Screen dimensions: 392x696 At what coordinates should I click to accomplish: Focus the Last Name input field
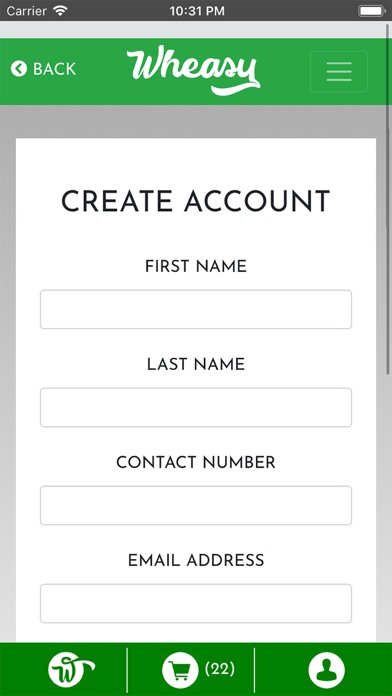point(196,407)
